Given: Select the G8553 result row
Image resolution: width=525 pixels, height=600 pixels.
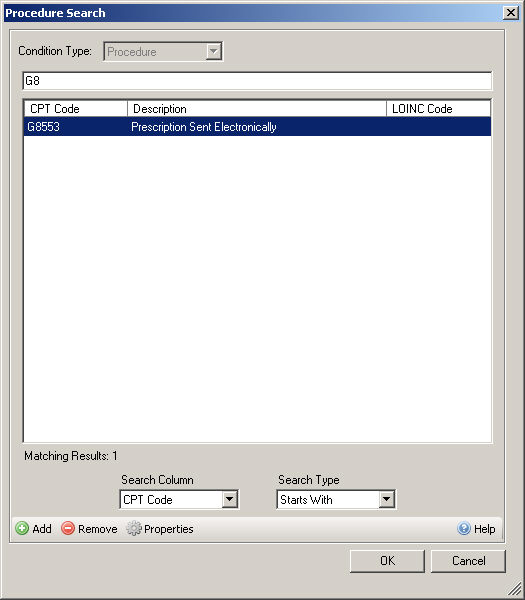Looking at the screenshot, I should point(257,127).
